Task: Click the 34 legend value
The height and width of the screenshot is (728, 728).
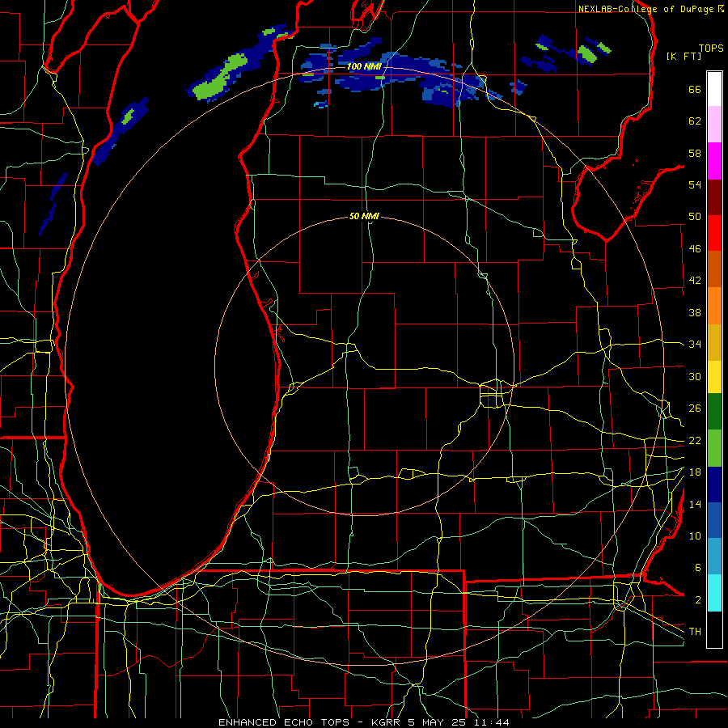Action: tap(695, 345)
